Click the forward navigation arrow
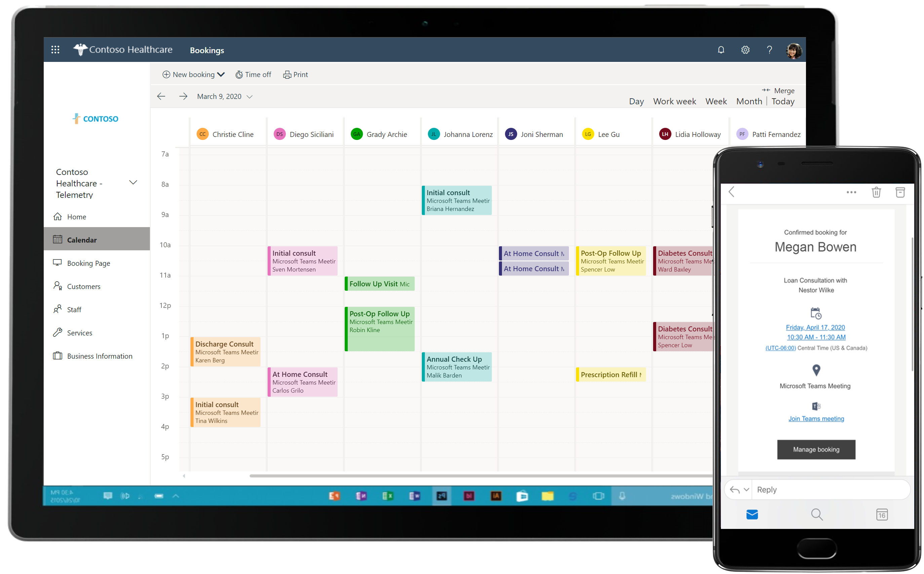Image resolution: width=924 pixels, height=574 pixels. (x=183, y=95)
